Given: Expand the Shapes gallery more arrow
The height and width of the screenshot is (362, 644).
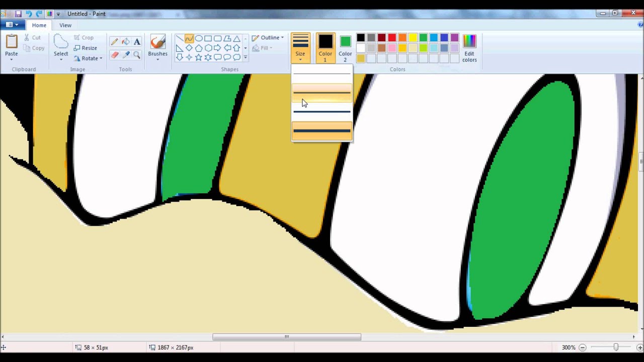Looking at the screenshot, I should pos(246,57).
